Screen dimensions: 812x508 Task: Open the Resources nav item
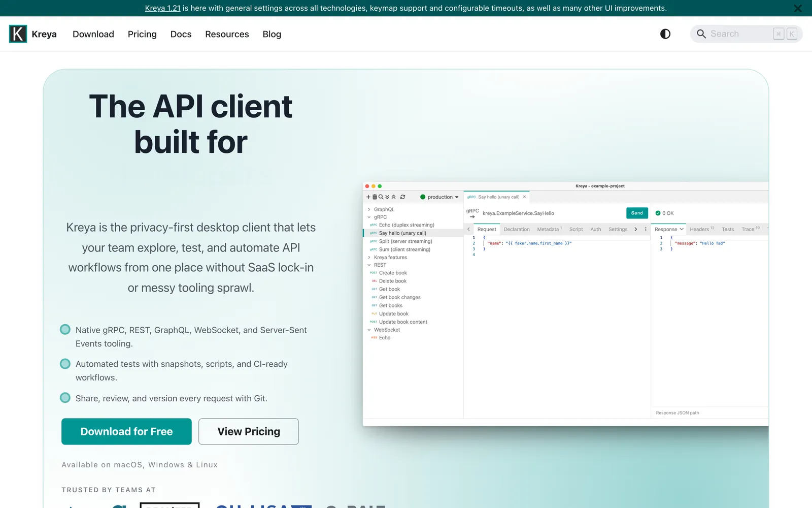point(227,34)
